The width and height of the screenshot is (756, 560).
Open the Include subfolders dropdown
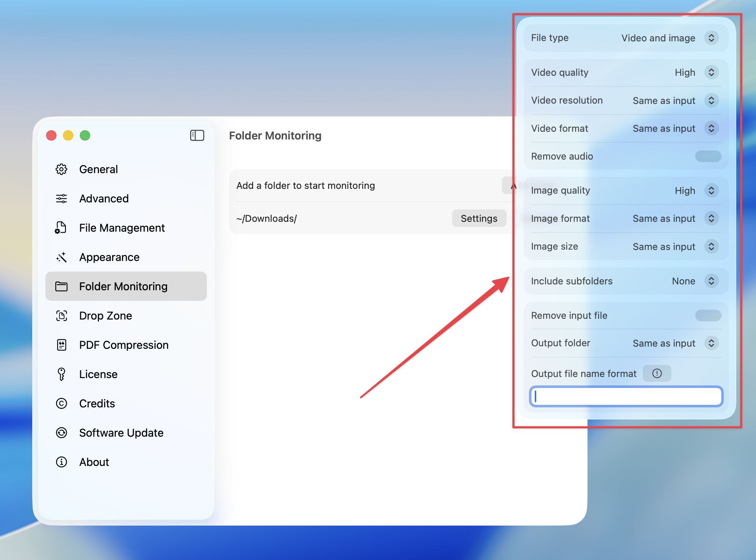pyautogui.click(x=711, y=281)
